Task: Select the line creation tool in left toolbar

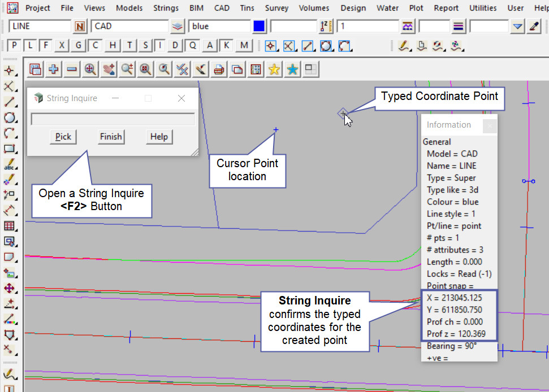Action: pos(10,102)
